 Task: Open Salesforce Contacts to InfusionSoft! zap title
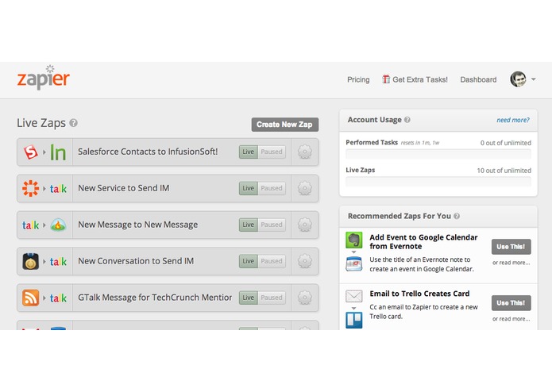pos(148,152)
